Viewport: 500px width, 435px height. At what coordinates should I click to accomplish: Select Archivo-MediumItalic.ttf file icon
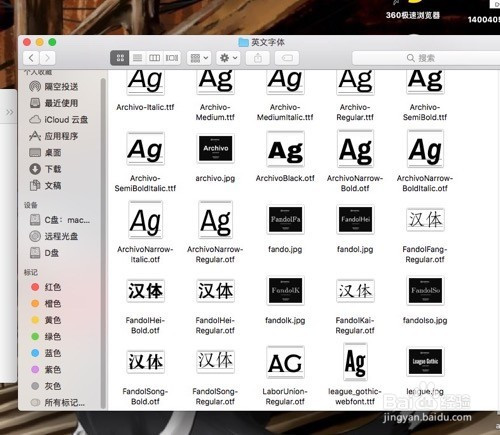coord(285,82)
